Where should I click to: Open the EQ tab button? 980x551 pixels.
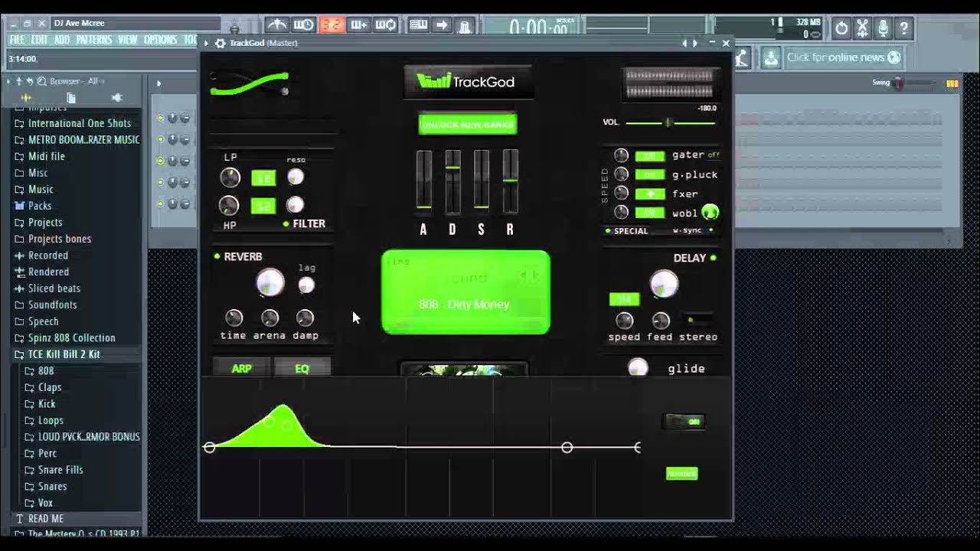[302, 368]
